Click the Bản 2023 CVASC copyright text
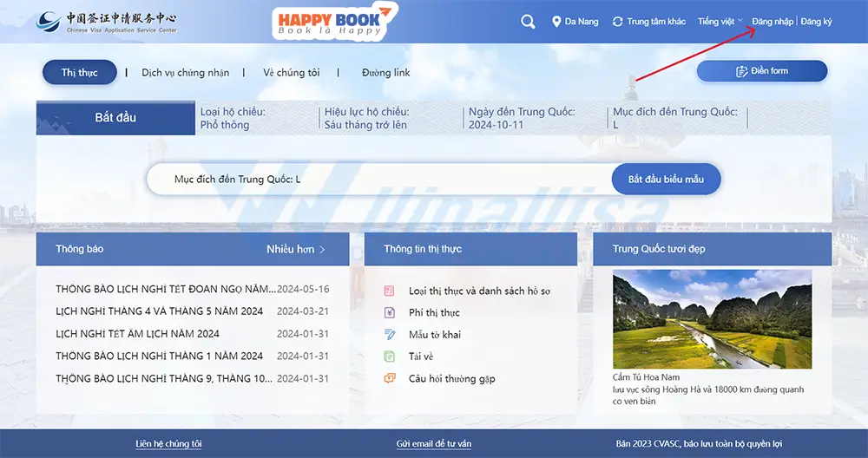Image resolution: width=868 pixels, height=458 pixels. click(699, 443)
